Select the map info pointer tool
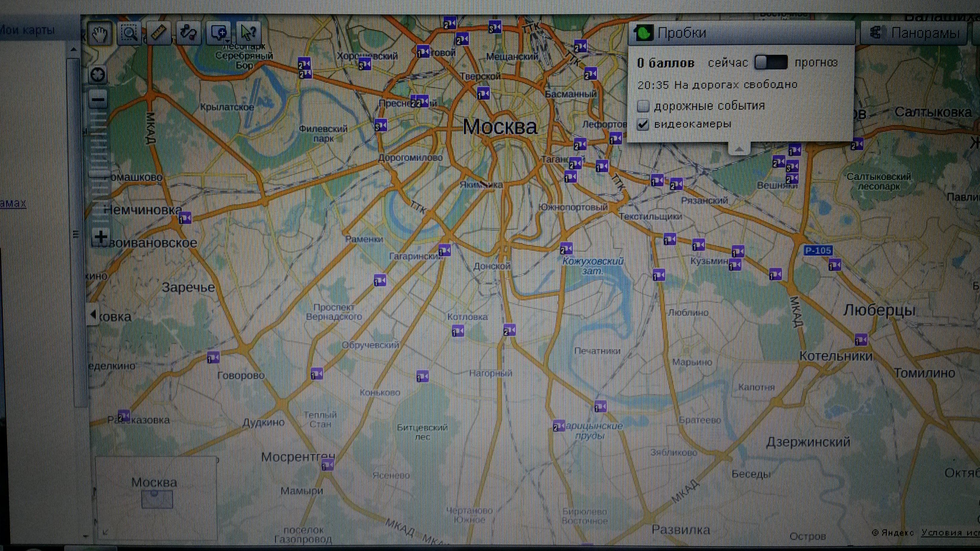The width and height of the screenshot is (980, 551). 248,33
